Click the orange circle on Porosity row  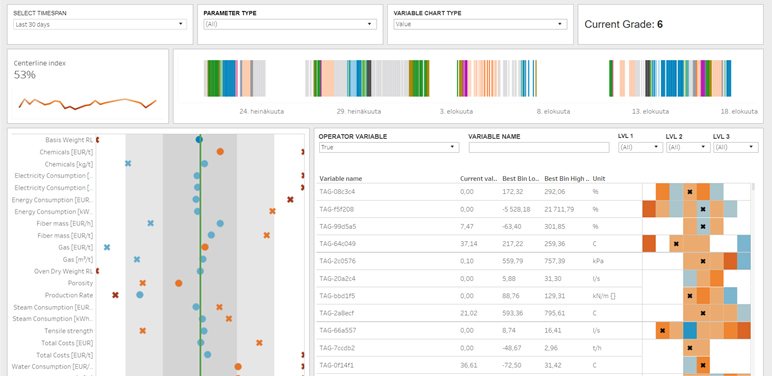pyautogui.click(x=179, y=283)
